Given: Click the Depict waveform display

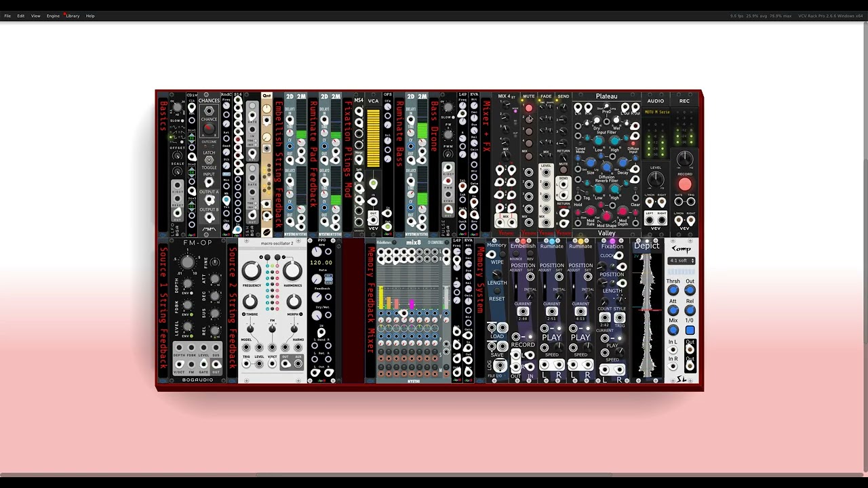Looking at the screenshot, I should pyautogui.click(x=647, y=315).
